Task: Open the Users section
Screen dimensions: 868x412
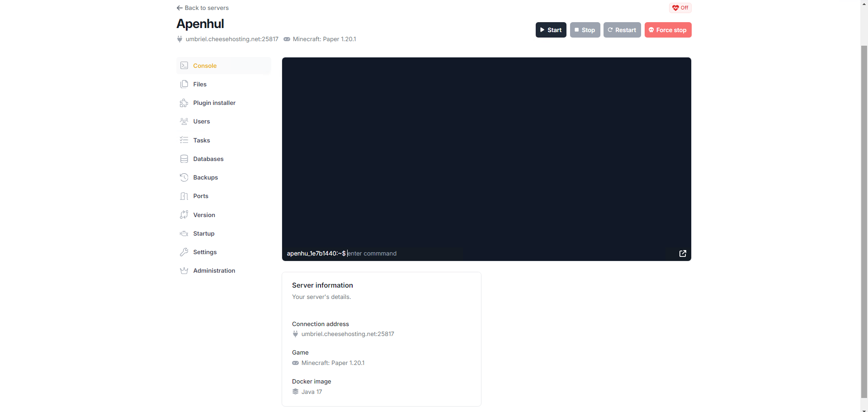Action: [x=201, y=122]
